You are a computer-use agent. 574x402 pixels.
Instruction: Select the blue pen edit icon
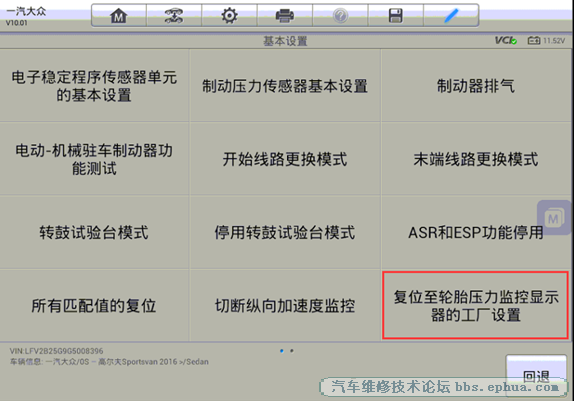(x=451, y=16)
